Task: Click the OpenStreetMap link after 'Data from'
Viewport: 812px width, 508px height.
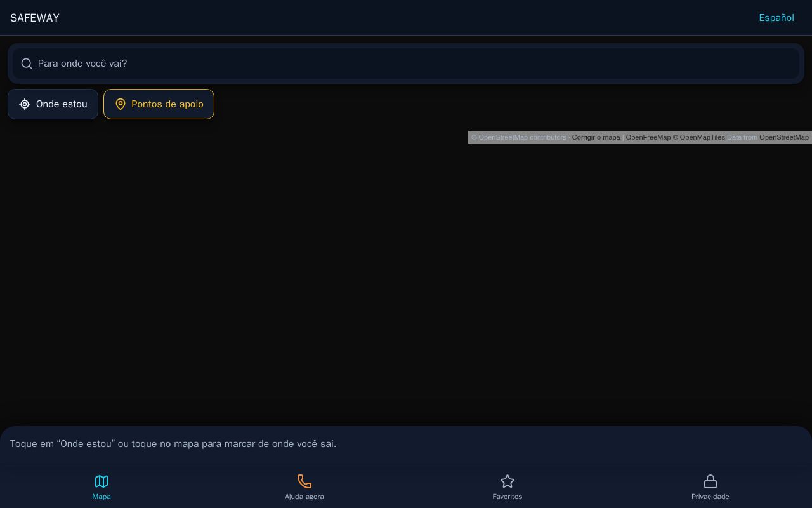Action: tap(784, 137)
